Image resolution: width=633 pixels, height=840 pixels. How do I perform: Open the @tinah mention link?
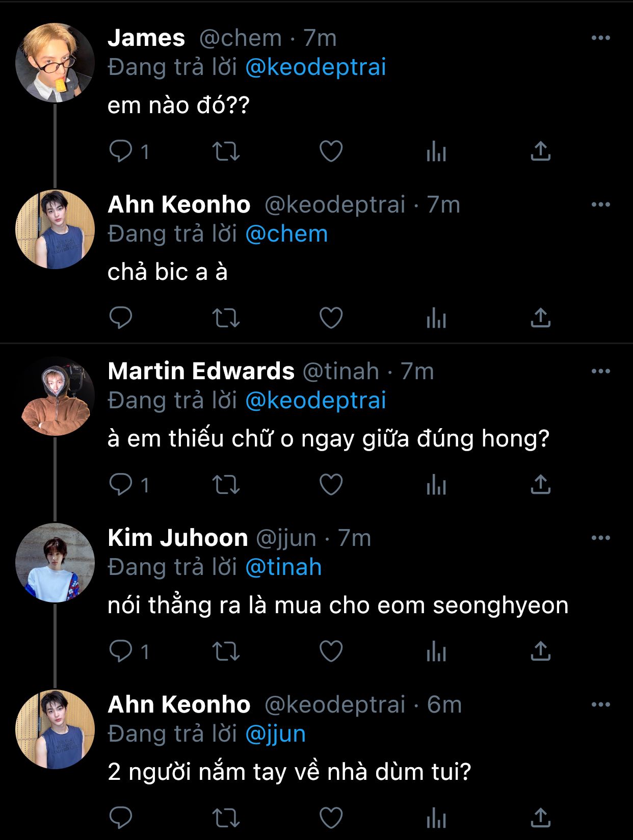[x=283, y=567]
